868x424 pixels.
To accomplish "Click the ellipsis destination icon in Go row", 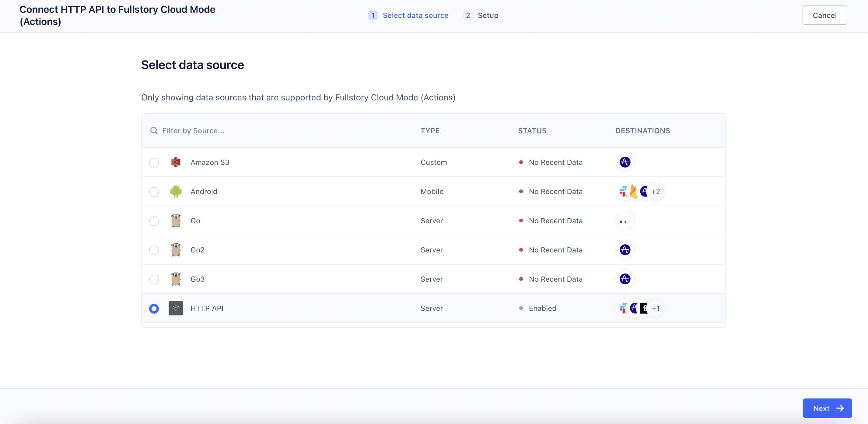I will [625, 221].
